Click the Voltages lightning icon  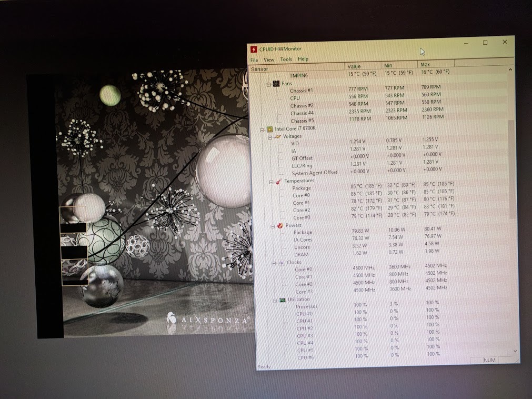click(x=277, y=137)
